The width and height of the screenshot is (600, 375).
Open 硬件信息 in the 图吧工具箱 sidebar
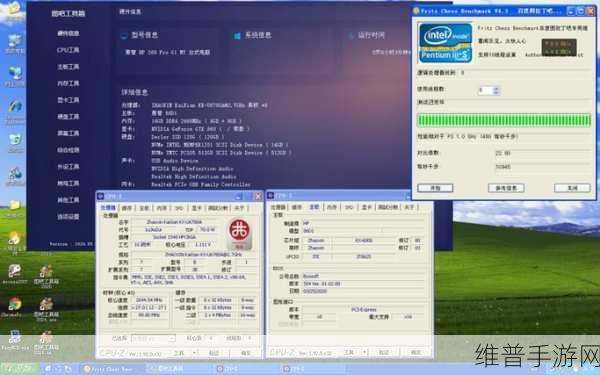click(x=68, y=33)
